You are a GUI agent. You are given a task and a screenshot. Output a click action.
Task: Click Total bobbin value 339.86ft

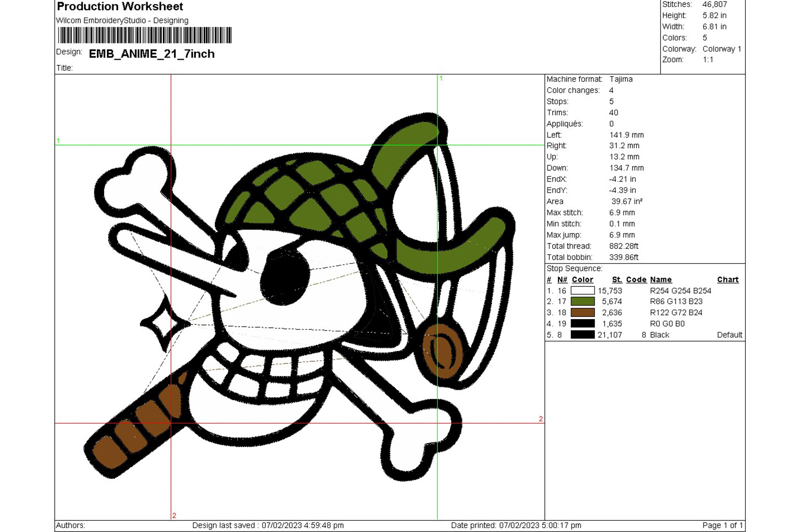tap(623, 257)
